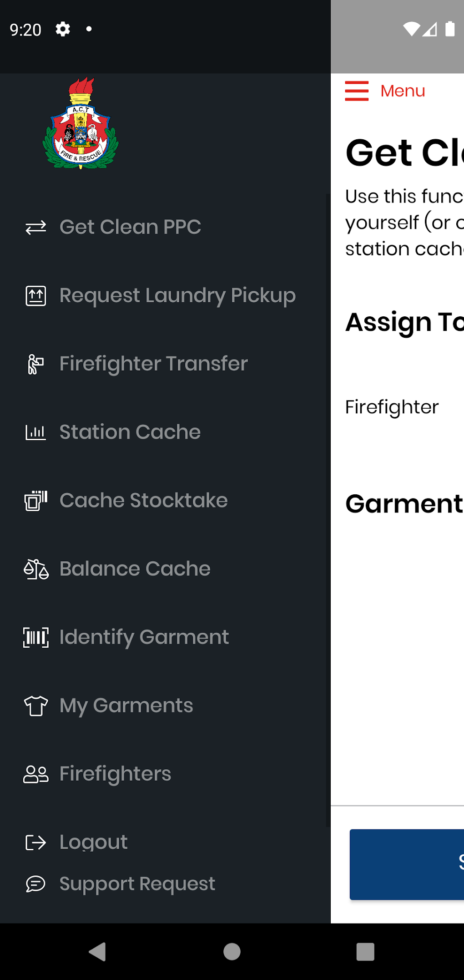Toggle the red hamburger Menu icon
The image size is (464, 980).
tap(357, 91)
